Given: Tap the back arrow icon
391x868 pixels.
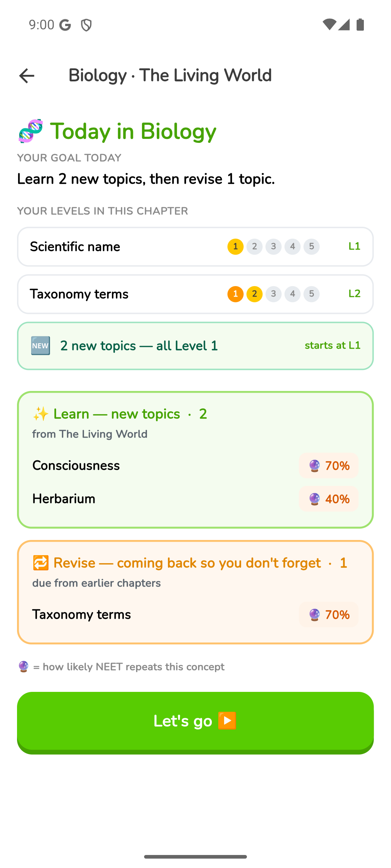Looking at the screenshot, I should pyautogui.click(x=26, y=76).
